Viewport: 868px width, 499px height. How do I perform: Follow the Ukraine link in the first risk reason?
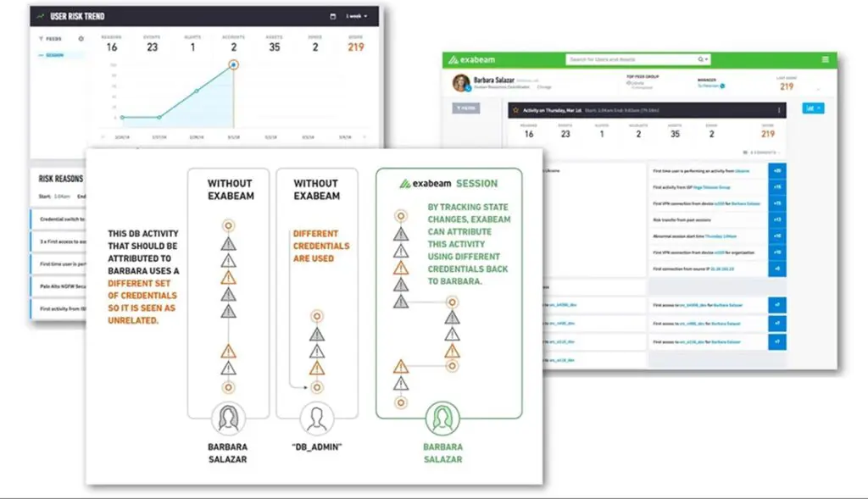click(743, 170)
